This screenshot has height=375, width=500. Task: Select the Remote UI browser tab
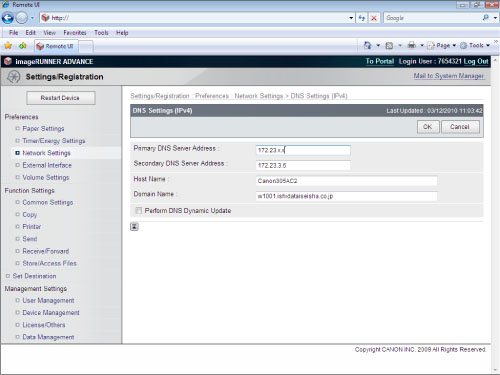pyautogui.click(x=56, y=46)
